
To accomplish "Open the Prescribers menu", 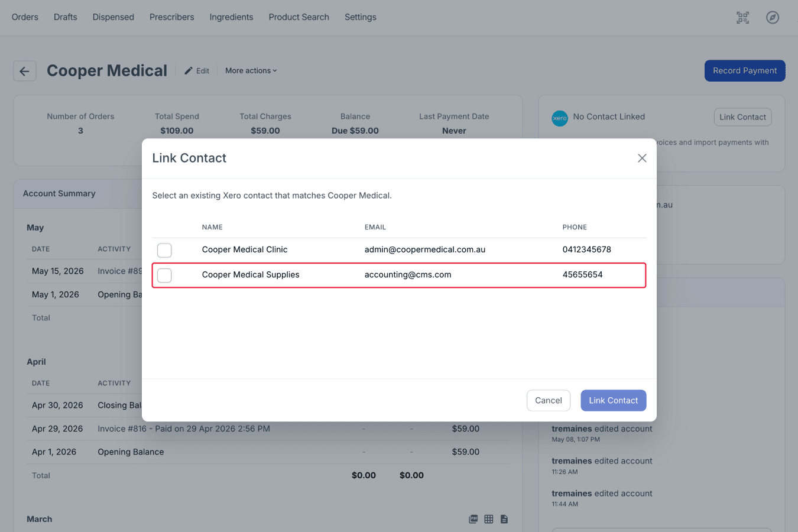I will (172, 17).
